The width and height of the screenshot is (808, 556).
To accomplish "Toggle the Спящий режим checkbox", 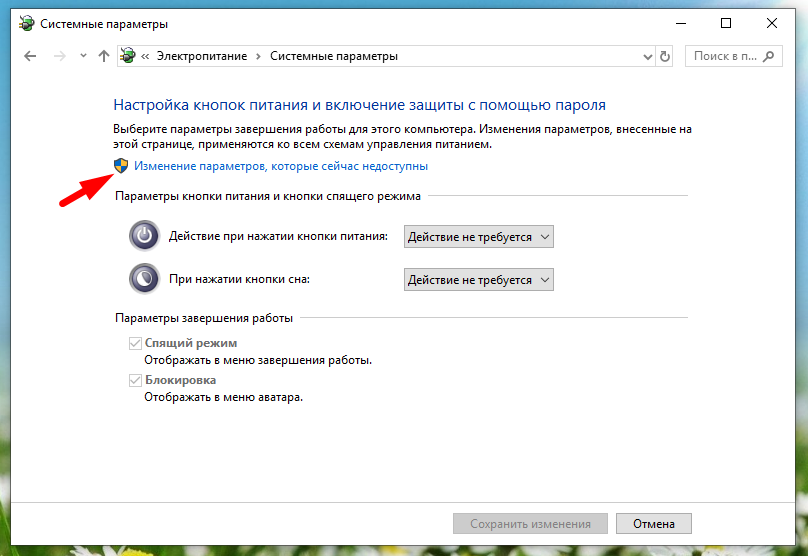I will pos(135,343).
